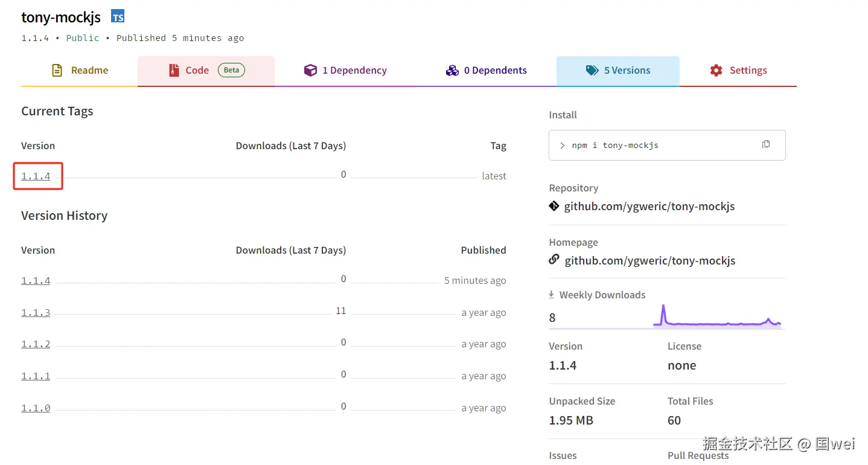Click the copy install command icon
The height and width of the screenshot is (465, 868).
[x=766, y=144]
